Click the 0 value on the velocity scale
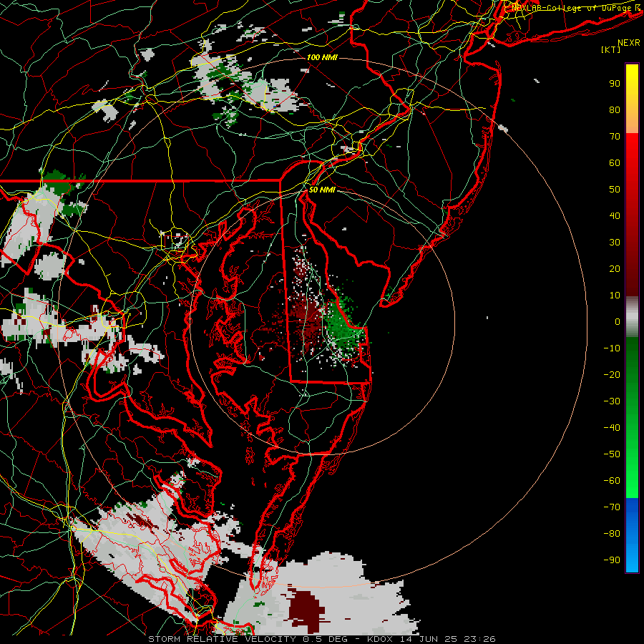Image resolution: width=644 pixels, height=644 pixels. pyautogui.click(x=618, y=322)
